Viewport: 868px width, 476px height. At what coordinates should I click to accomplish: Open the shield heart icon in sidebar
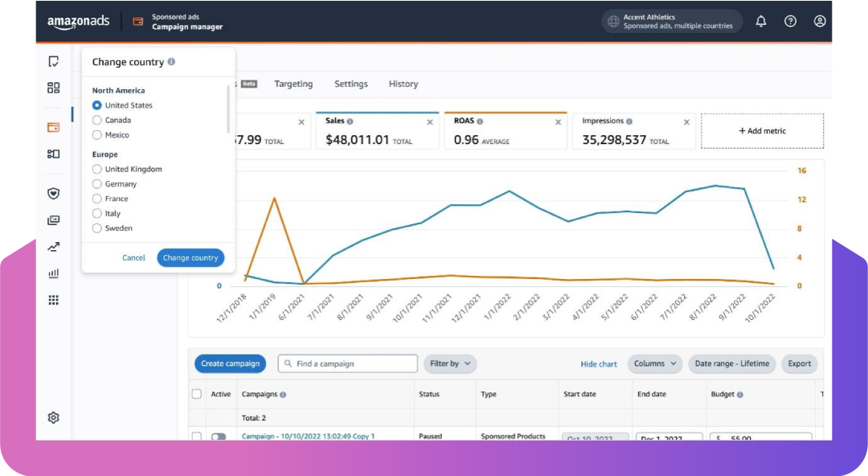point(53,194)
